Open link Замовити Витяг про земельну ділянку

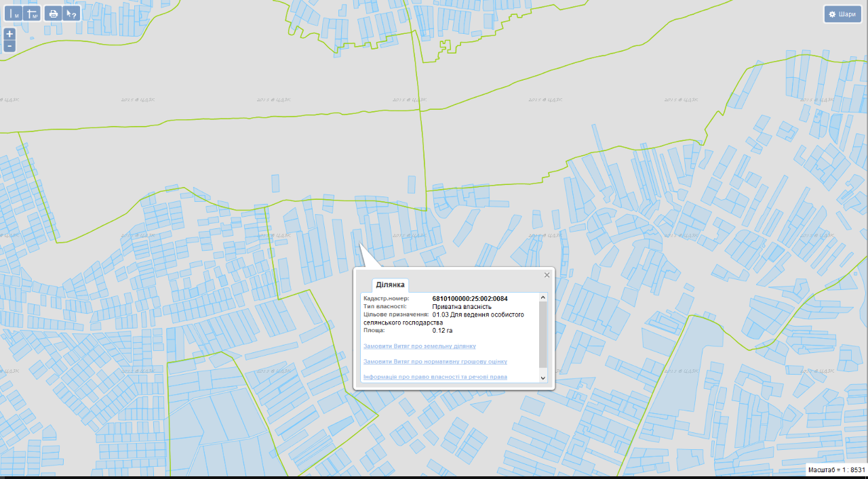[x=419, y=346]
